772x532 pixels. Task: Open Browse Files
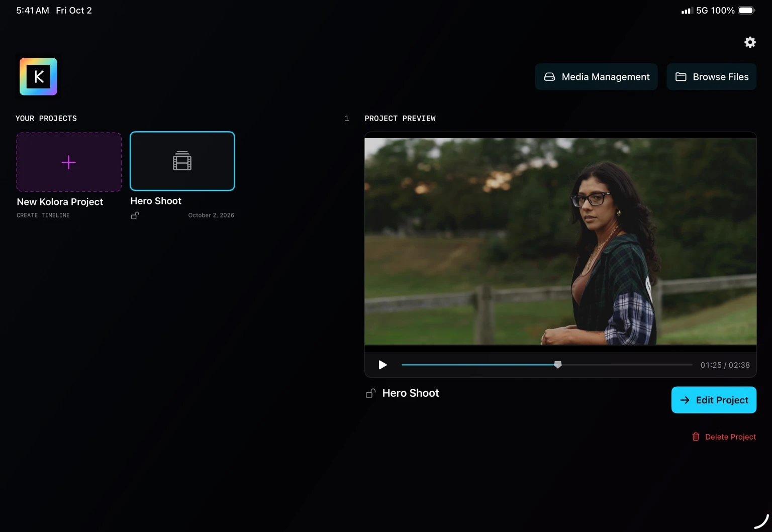712,77
